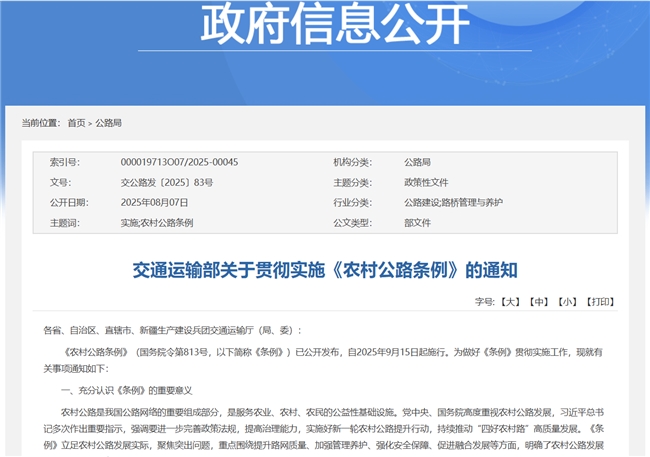This screenshot has height=457, width=650.
Task: Click the index number 000019713O07/2025-00045
Action: [x=179, y=162]
